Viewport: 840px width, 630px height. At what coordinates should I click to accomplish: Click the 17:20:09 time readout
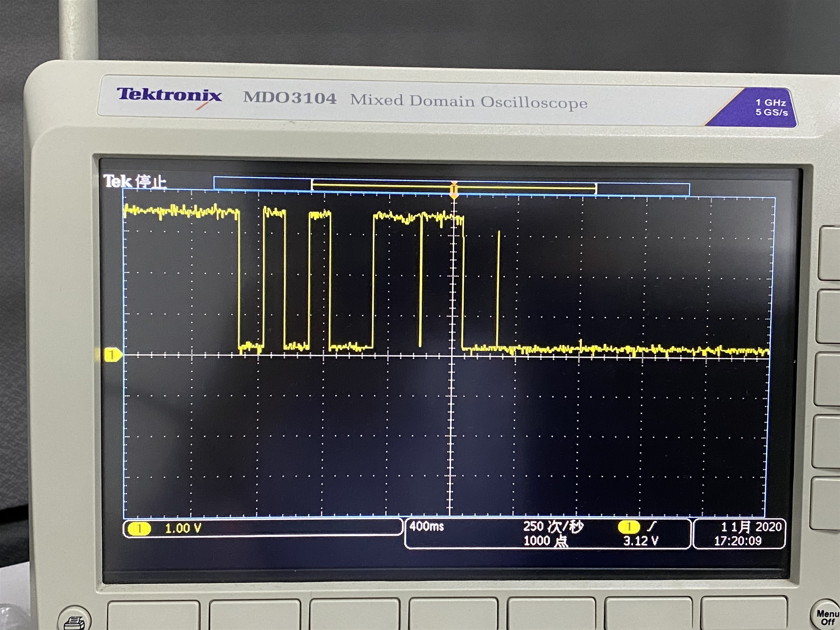(x=738, y=541)
